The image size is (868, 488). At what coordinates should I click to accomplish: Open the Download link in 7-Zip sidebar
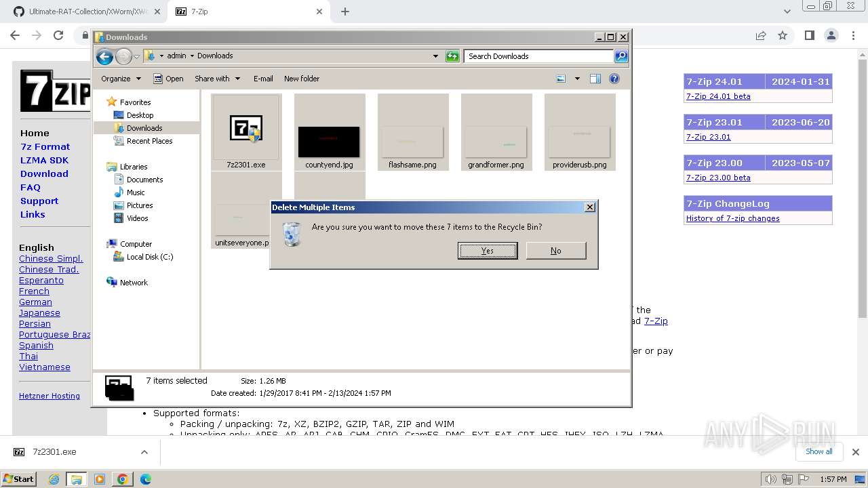(x=44, y=174)
